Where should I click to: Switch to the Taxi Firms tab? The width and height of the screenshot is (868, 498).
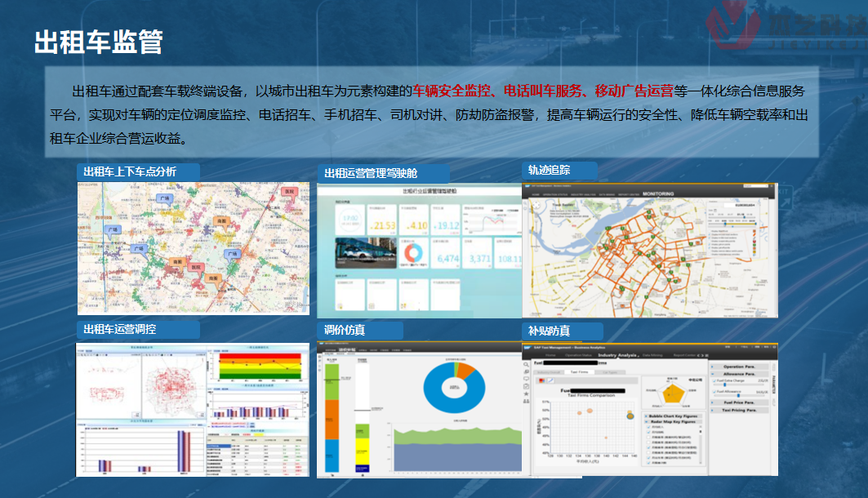click(580, 371)
